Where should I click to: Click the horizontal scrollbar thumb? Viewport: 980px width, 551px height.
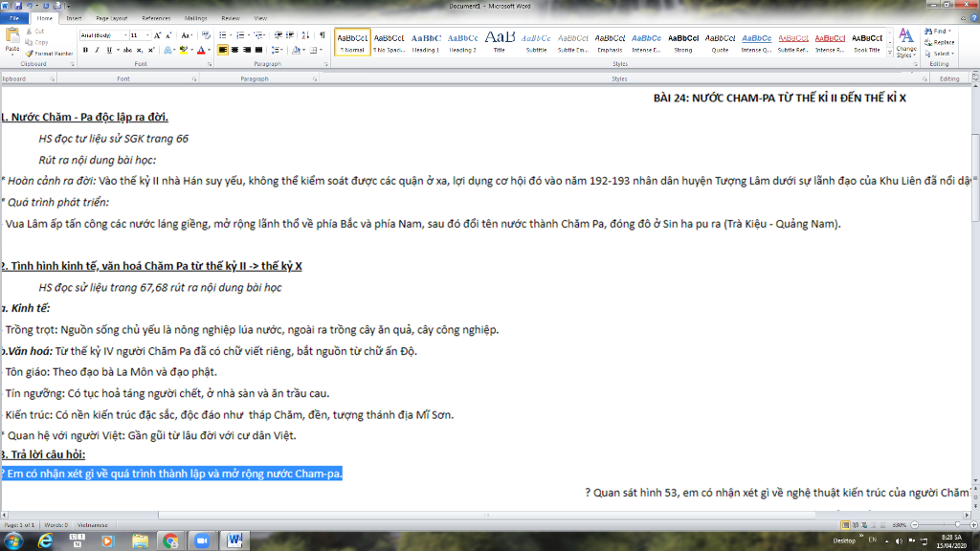coord(486,516)
